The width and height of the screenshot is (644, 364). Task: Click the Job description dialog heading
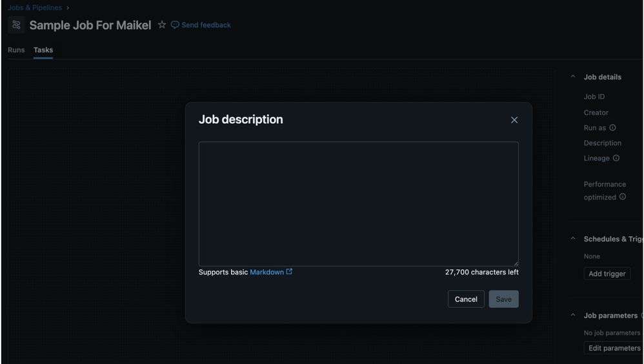241,119
